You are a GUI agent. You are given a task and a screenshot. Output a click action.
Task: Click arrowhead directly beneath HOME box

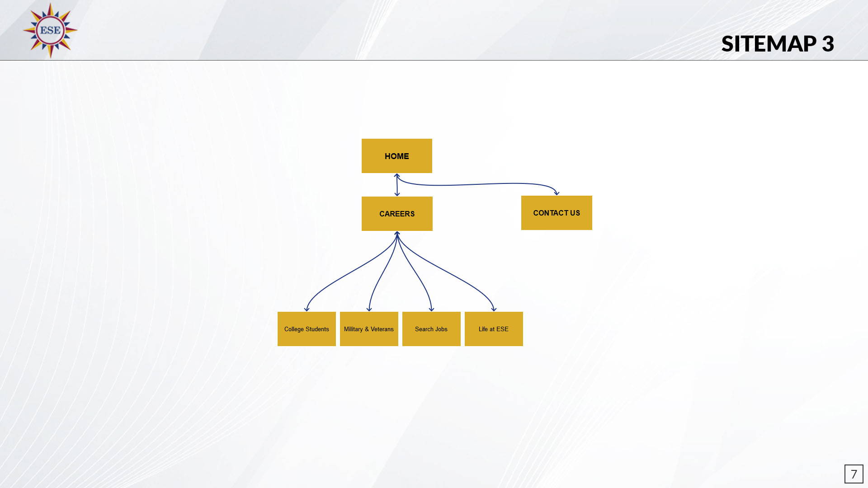click(396, 175)
